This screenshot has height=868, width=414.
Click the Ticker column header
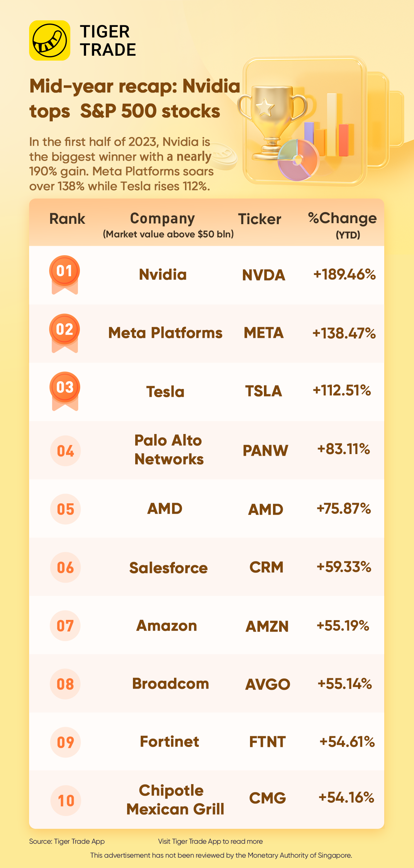(259, 219)
